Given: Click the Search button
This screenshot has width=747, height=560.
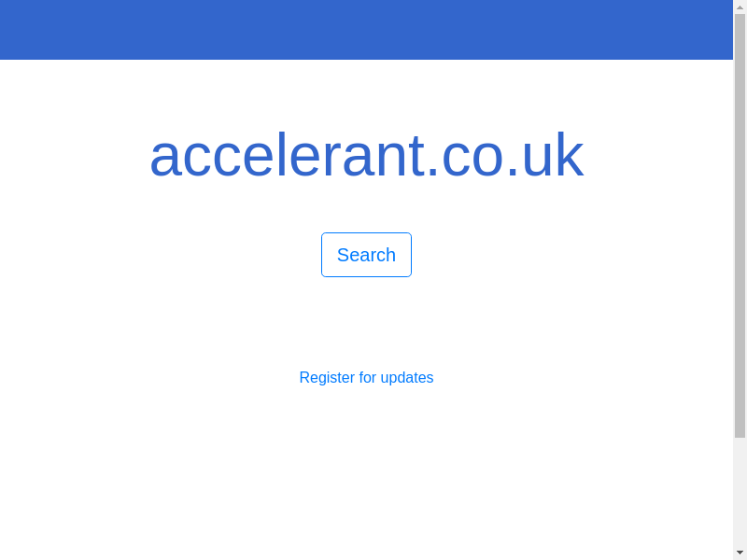Looking at the screenshot, I should [x=366, y=255].
